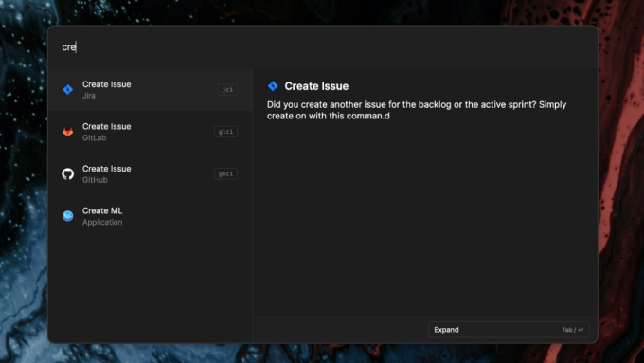The image size is (644, 363).
Task: Click the command description text in preview
Action: [417, 110]
